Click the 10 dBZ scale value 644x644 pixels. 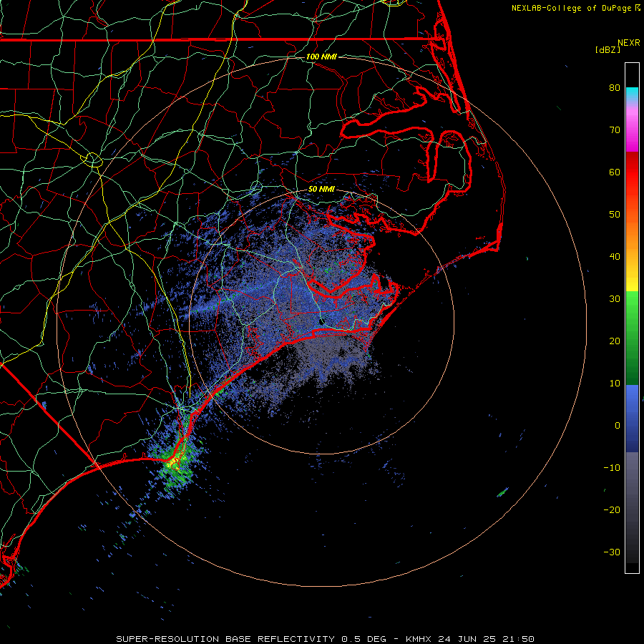coord(615,384)
